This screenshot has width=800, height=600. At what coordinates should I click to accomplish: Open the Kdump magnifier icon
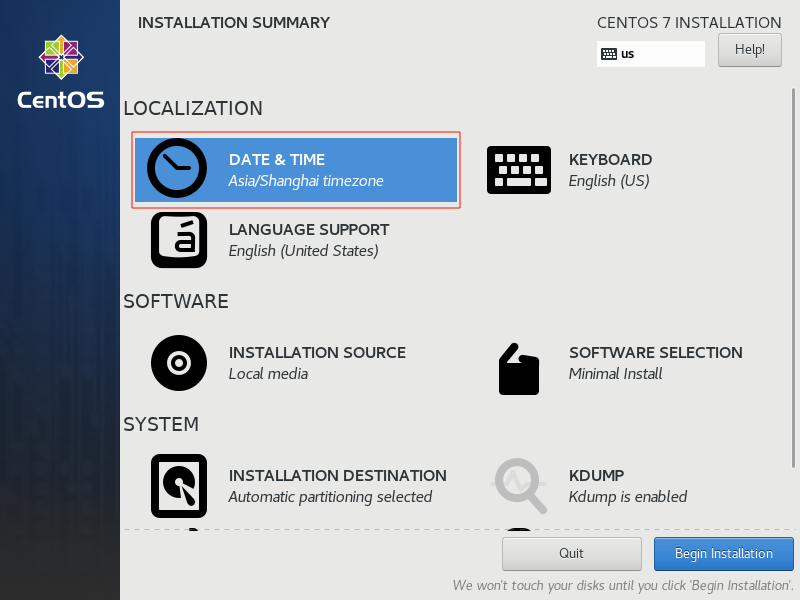tap(519, 486)
